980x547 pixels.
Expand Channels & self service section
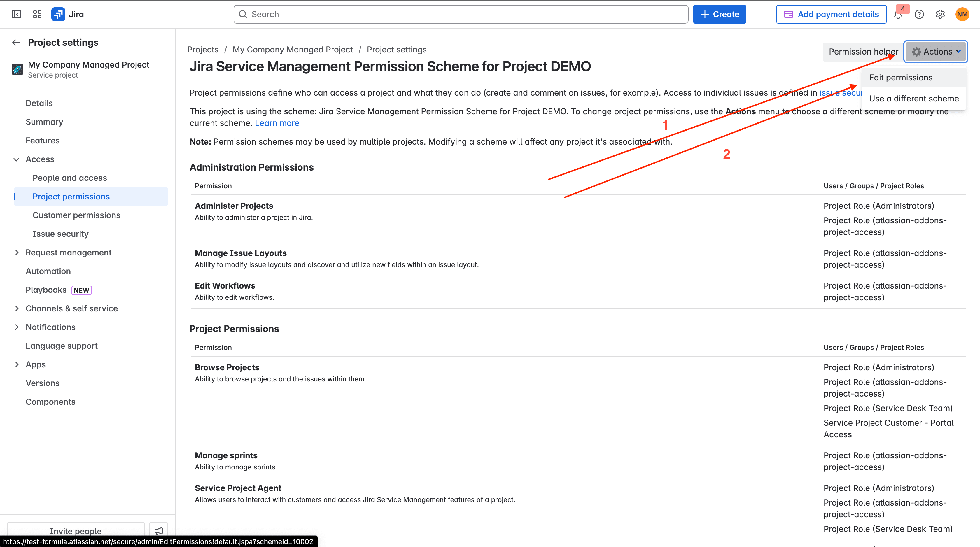[x=16, y=308]
